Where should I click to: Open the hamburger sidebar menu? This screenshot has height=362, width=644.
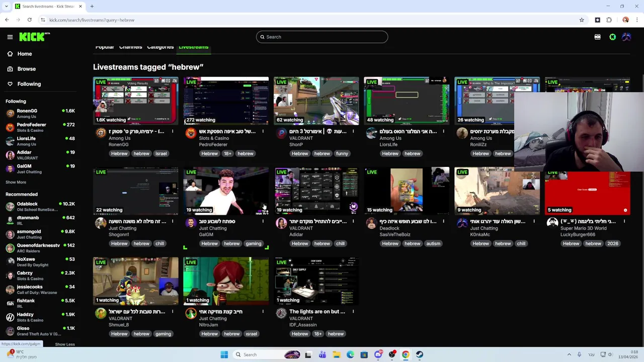tap(10, 37)
